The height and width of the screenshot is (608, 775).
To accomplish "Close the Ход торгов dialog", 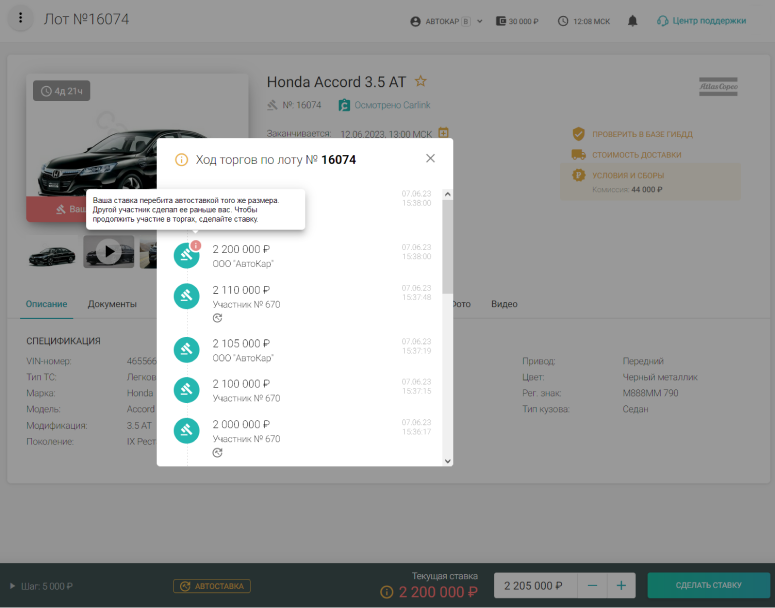I will pos(430,158).
